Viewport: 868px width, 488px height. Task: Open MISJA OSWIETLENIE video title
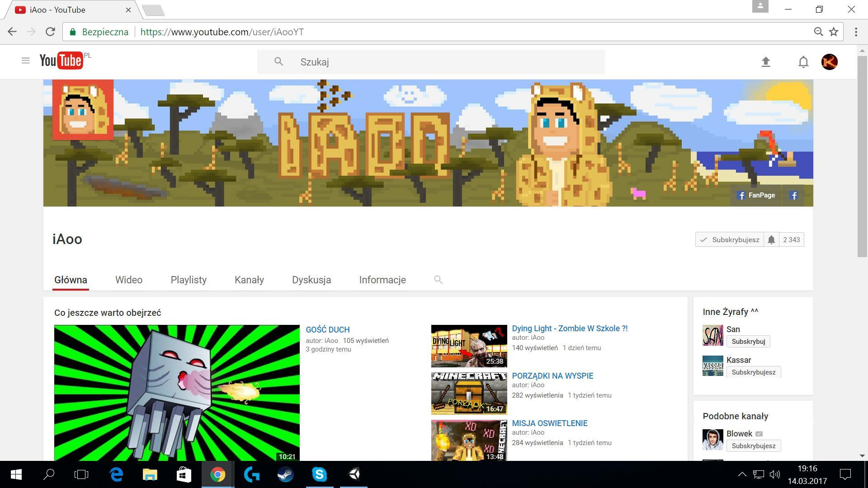click(550, 423)
